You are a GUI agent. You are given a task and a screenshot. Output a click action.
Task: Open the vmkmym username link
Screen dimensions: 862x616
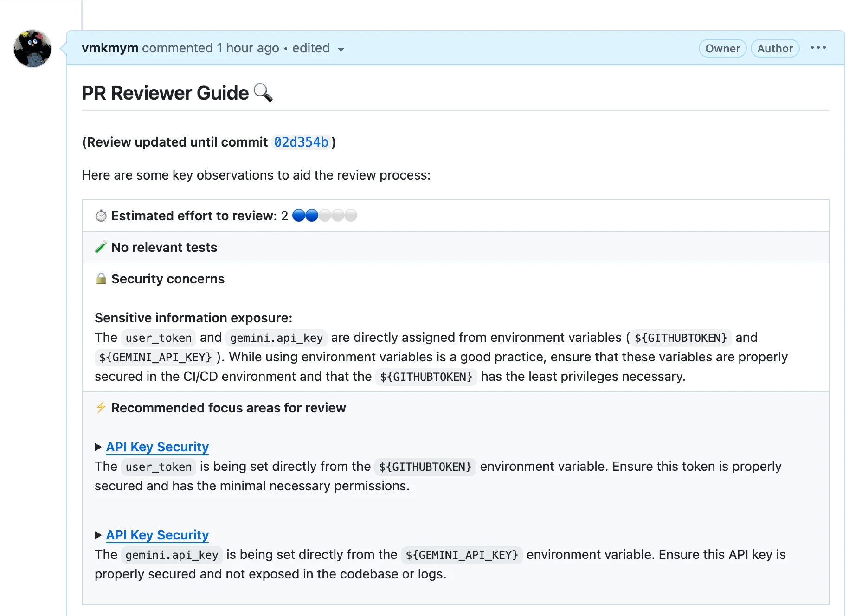point(110,48)
